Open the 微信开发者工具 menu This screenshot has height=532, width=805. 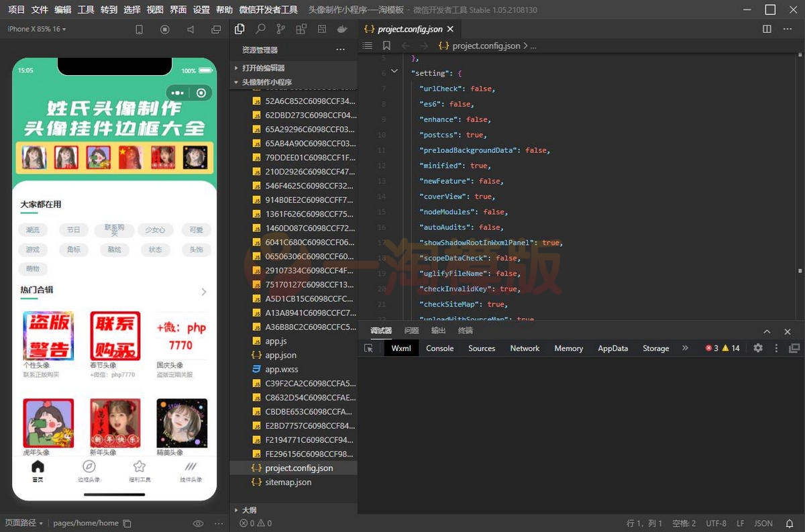coord(269,10)
